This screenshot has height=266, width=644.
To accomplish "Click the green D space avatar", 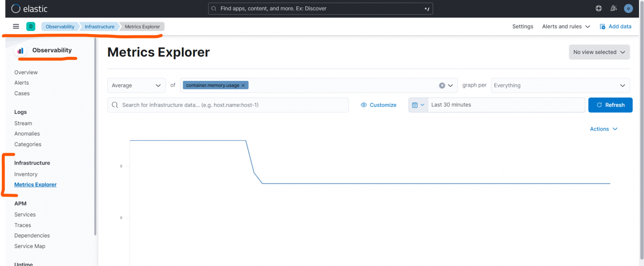I will click(31, 26).
